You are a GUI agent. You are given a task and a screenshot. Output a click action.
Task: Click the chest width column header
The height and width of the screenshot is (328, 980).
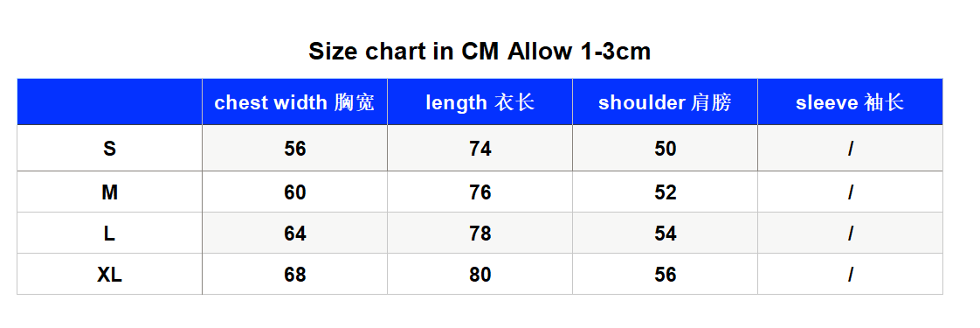coord(294,102)
